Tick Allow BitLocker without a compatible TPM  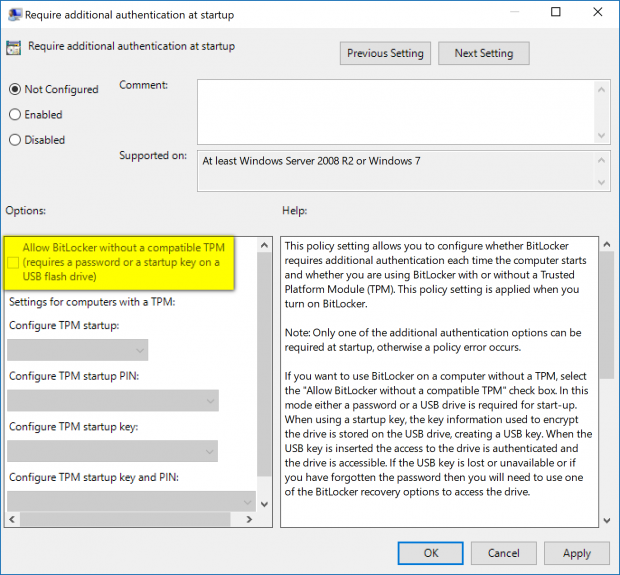tap(13, 262)
